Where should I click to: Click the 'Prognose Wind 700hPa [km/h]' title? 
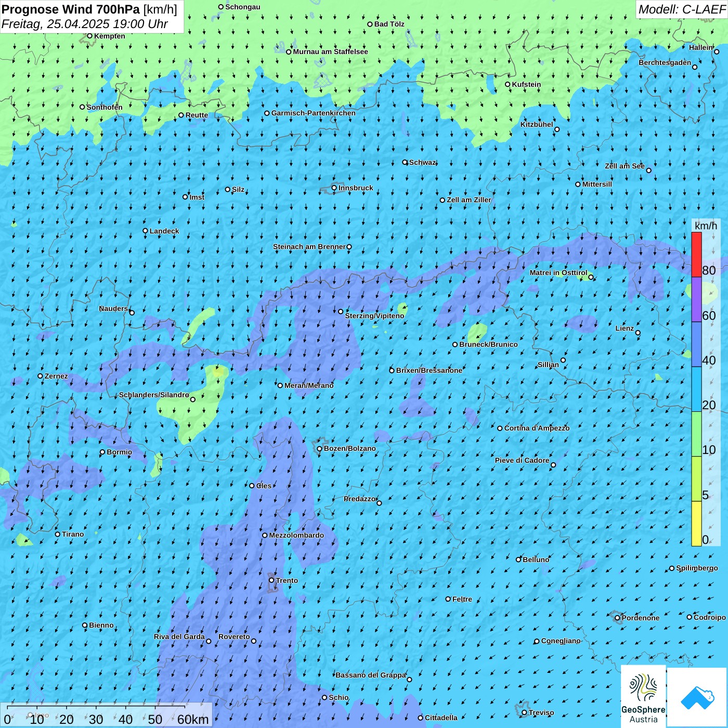89,9
